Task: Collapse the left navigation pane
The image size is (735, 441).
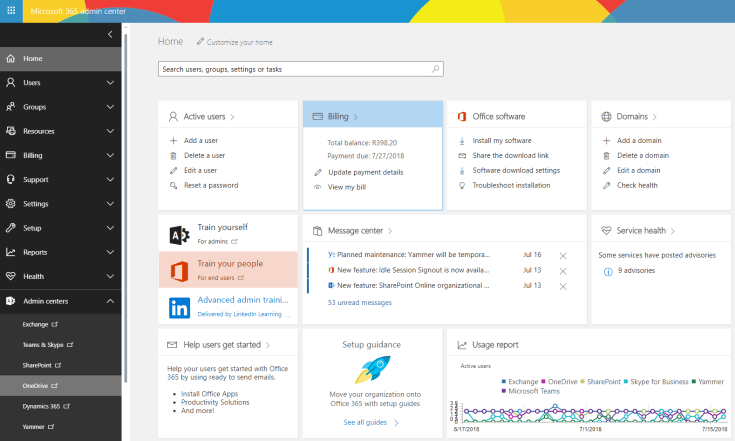Action: [x=110, y=35]
